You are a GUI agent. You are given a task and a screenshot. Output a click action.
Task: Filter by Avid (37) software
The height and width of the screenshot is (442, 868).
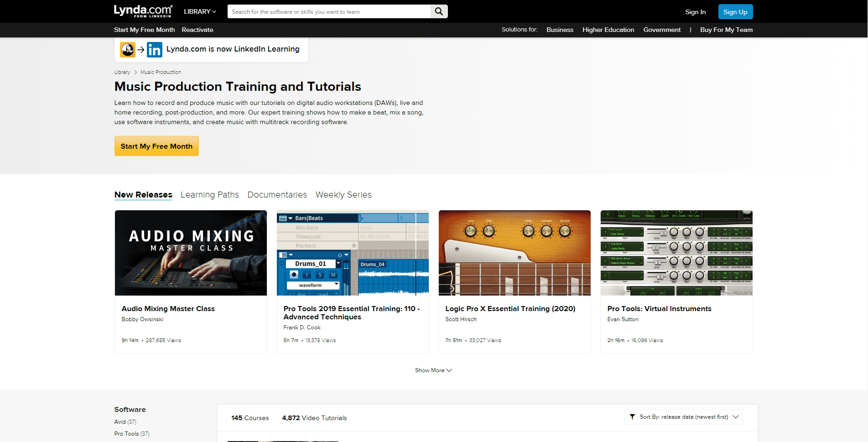tap(125, 422)
